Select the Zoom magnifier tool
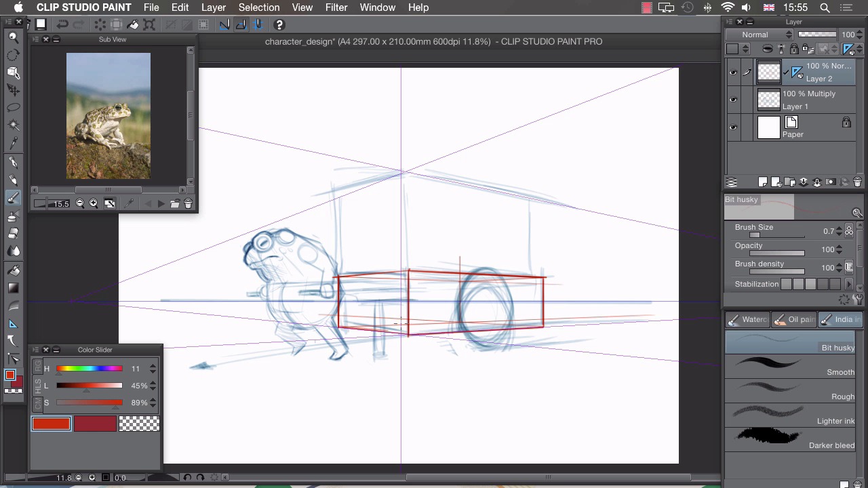Screen dimensions: 868x488 13,37
